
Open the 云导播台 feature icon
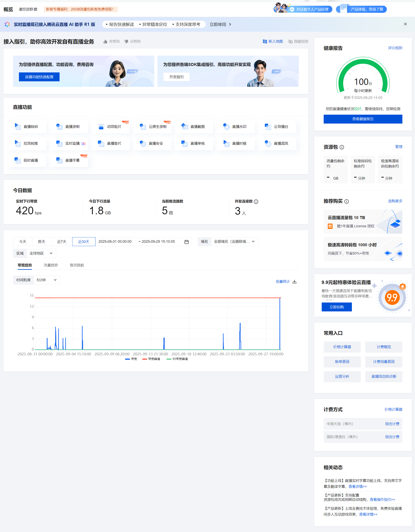point(268,126)
